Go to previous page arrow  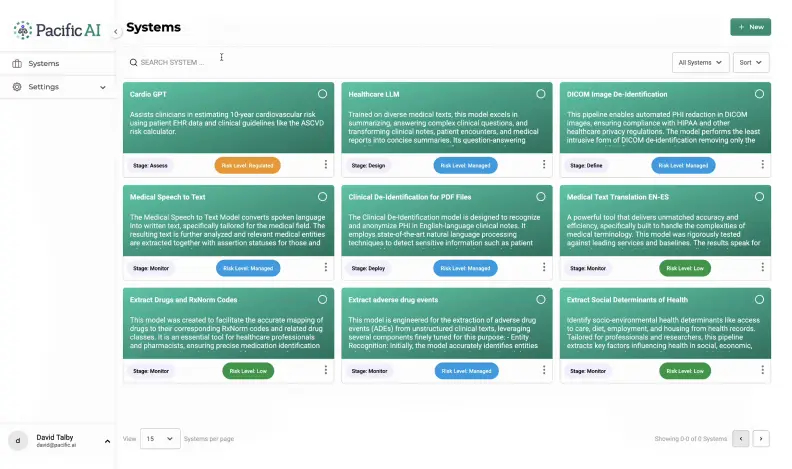click(741, 438)
